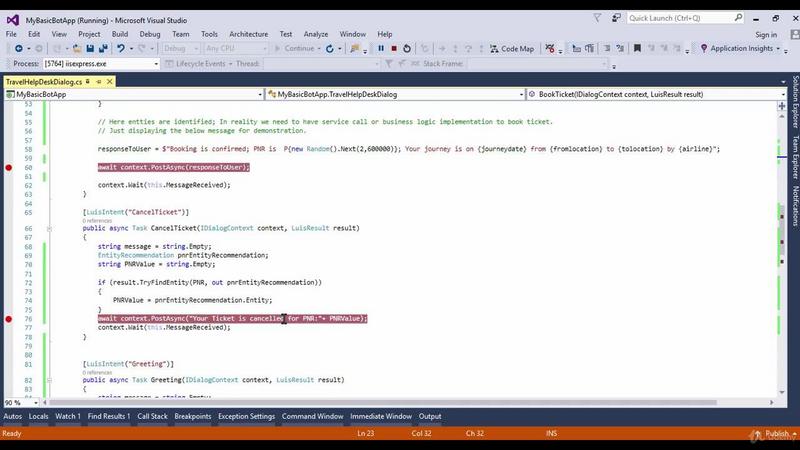Open the Output tab
The width and height of the screenshot is (800, 450).
pyautogui.click(x=430, y=416)
